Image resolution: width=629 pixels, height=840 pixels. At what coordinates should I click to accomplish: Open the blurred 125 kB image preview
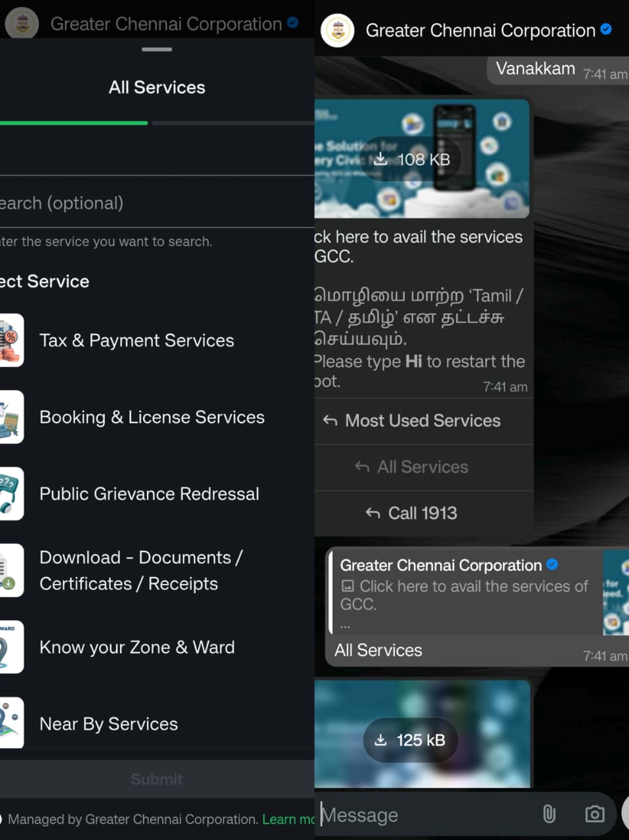(422, 734)
